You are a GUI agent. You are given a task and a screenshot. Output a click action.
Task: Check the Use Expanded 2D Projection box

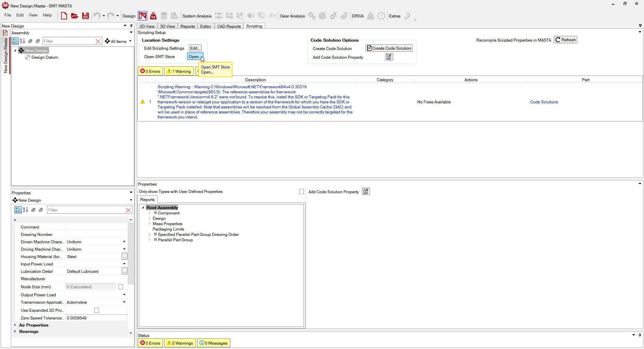pos(97,310)
